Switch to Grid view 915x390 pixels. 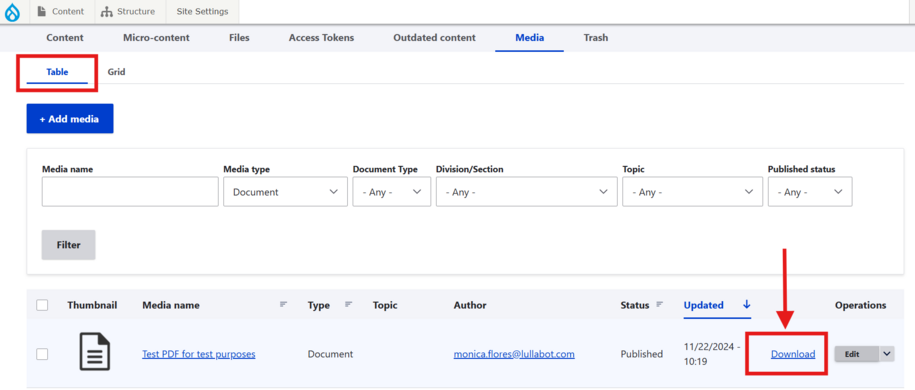coord(116,72)
